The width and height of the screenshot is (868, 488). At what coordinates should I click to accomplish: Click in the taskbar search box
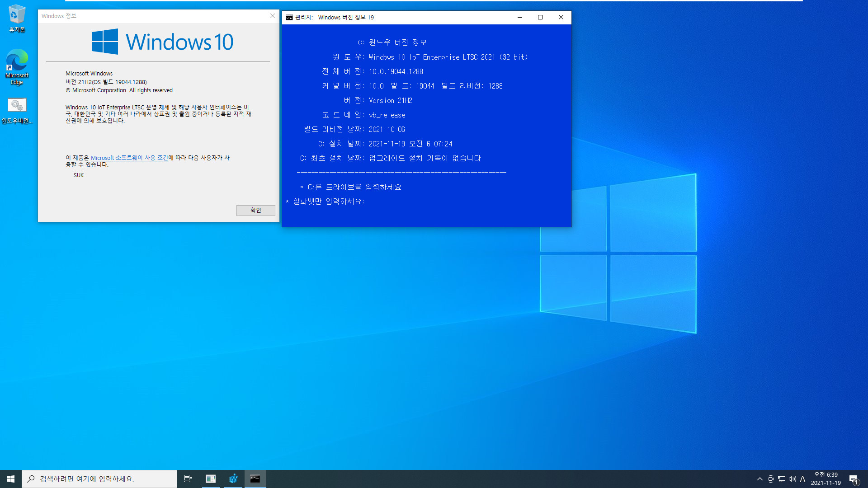tap(99, 479)
